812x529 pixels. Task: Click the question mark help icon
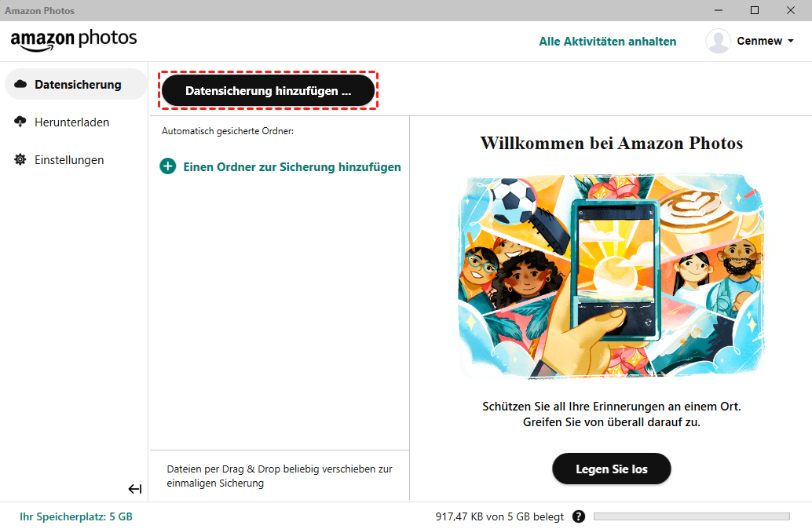[579, 516]
